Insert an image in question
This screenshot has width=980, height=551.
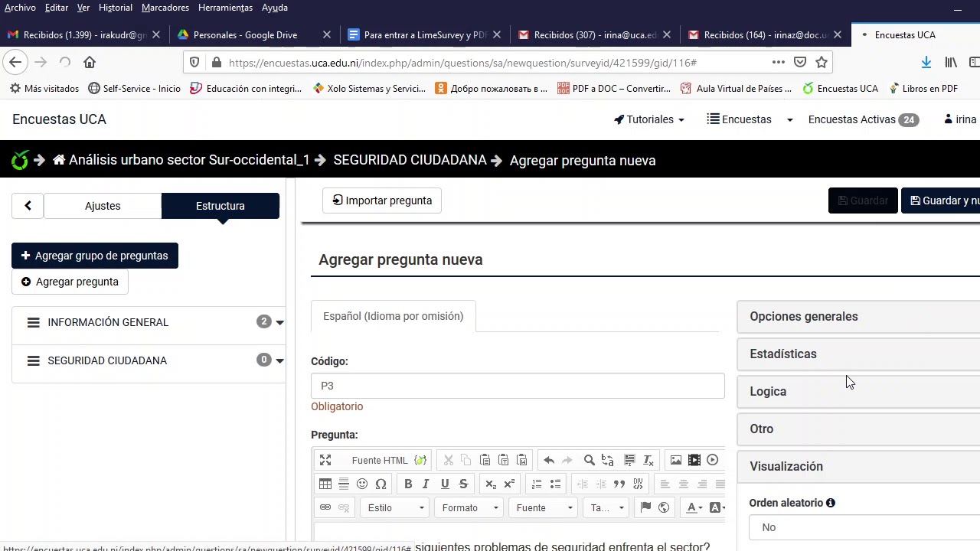pos(676,460)
